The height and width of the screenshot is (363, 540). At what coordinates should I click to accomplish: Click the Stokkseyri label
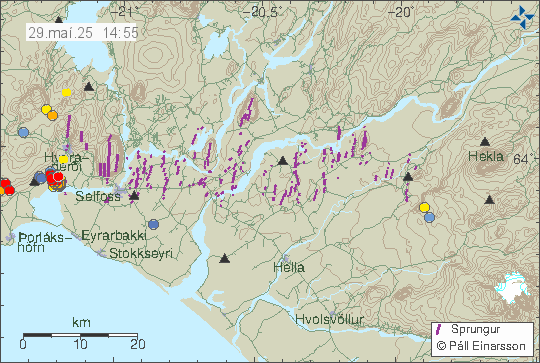[141, 253]
